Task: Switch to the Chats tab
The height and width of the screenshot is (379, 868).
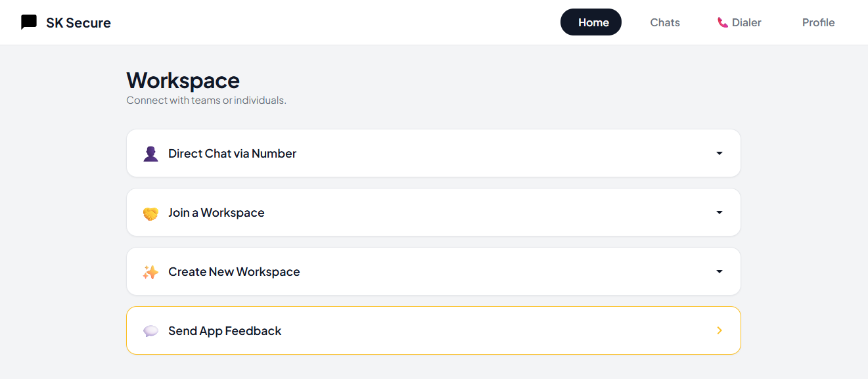Action: 665,22
